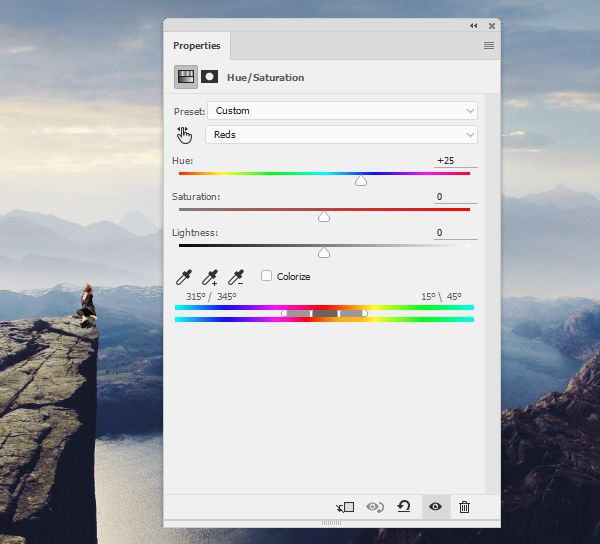Click the '315° / 345°' range label
This screenshot has height=544, width=600.
pyautogui.click(x=211, y=296)
